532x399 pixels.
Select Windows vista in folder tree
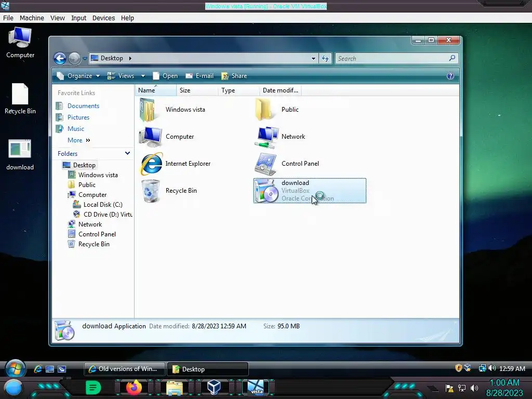click(x=93, y=175)
